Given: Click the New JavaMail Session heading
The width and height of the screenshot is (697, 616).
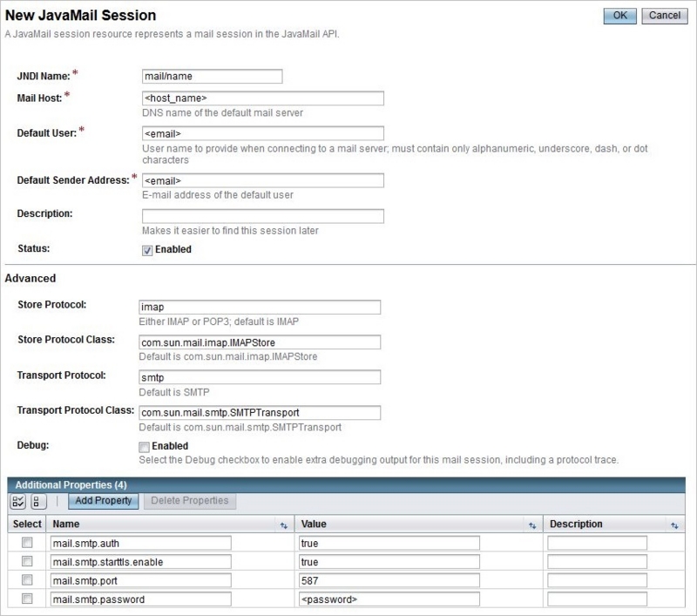Looking at the screenshot, I should click(80, 15).
